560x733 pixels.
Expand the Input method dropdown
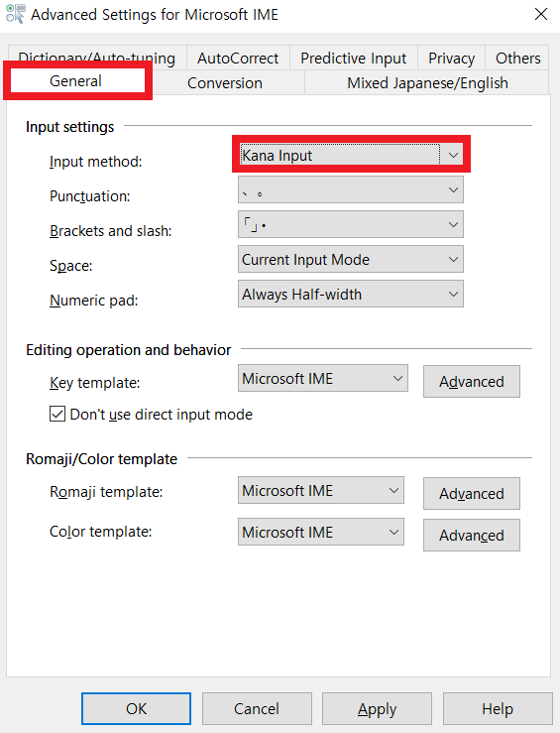[351, 155]
